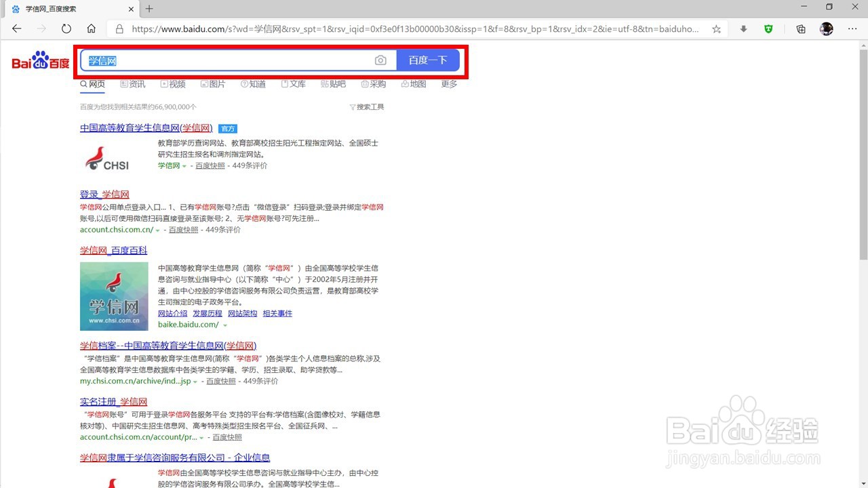The height and width of the screenshot is (488, 868).
Task: Expand arrow next to account.chsi.com.cn/
Action: 158,230
